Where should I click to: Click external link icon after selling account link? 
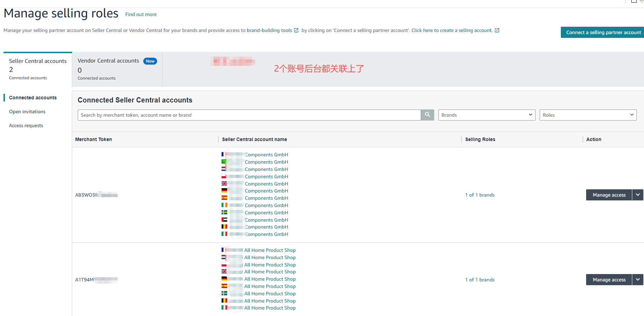(x=497, y=31)
